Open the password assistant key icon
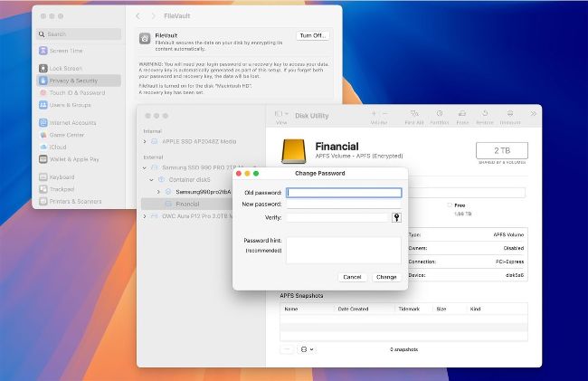The image size is (588, 381). [396, 217]
